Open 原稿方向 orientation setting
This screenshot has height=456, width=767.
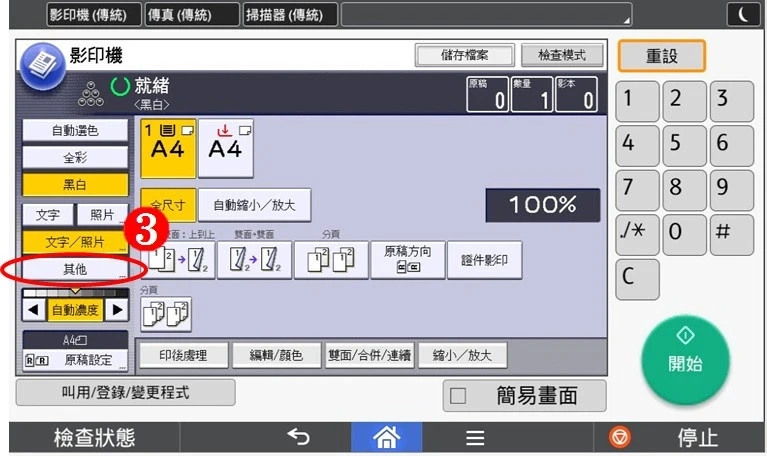click(x=408, y=260)
